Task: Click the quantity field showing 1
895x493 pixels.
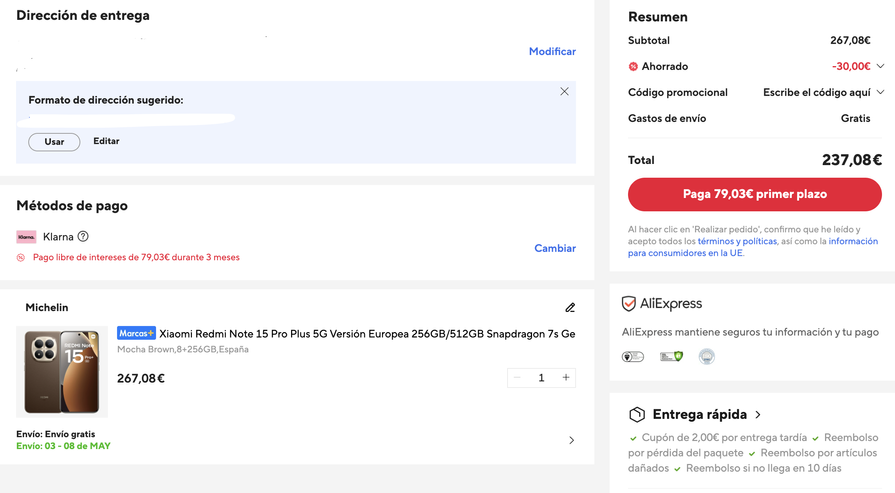Action: [541, 378]
